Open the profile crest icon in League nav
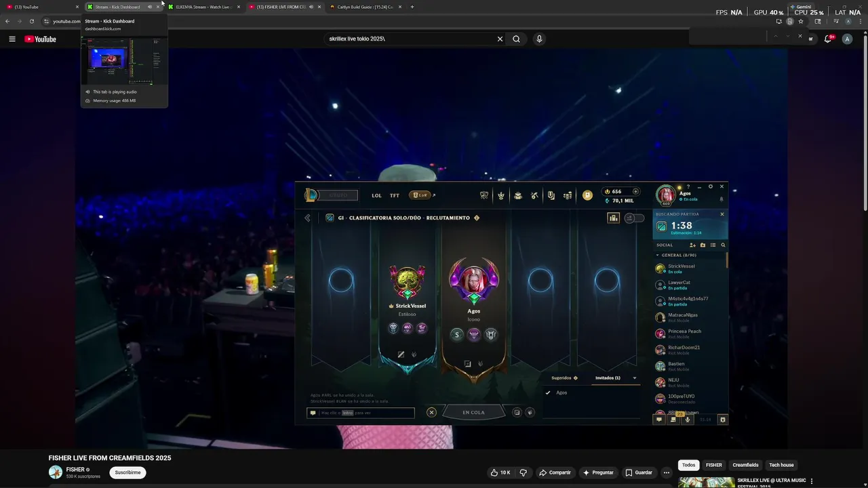The image size is (868, 488). click(x=501, y=195)
